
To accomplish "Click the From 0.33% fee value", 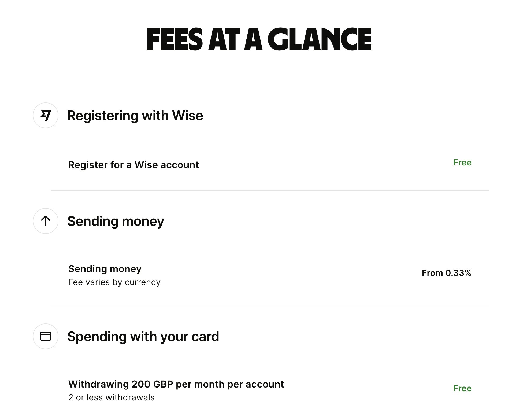I will point(446,273).
